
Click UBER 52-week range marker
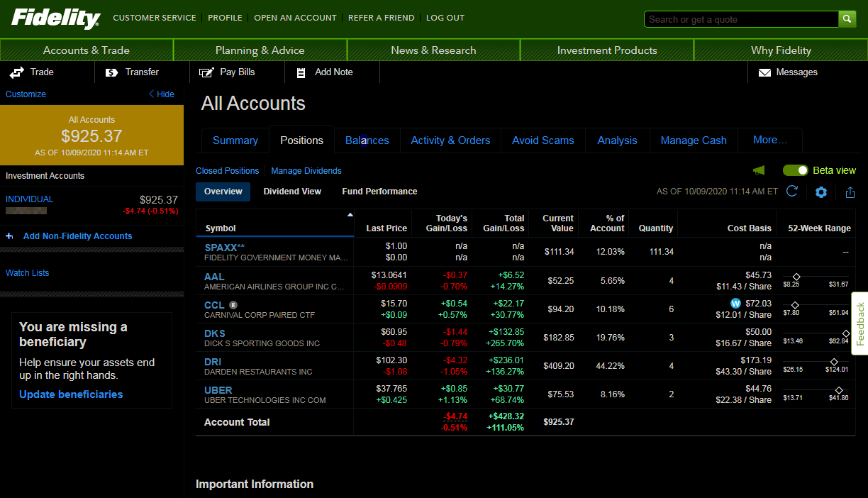(839, 390)
